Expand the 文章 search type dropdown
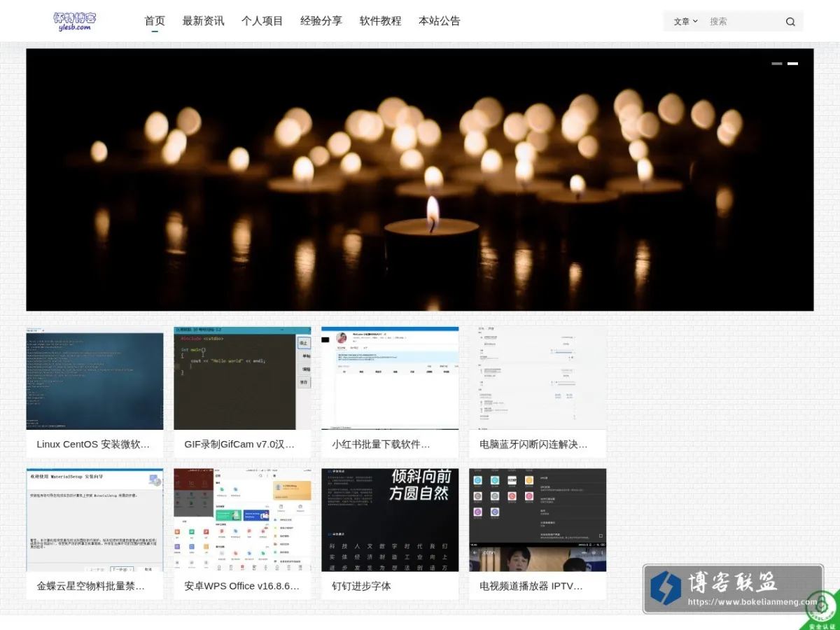Image resolution: width=840 pixels, height=630 pixels. pyautogui.click(x=685, y=22)
